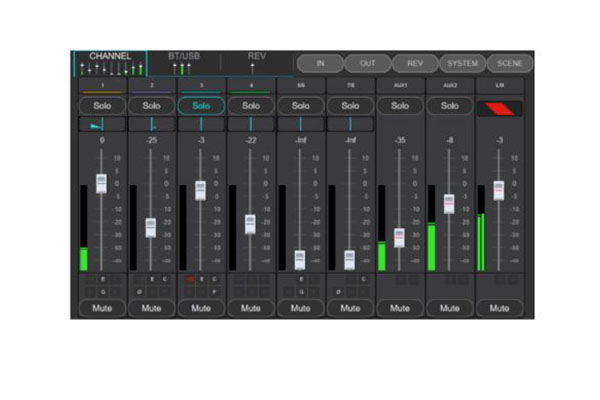This screenshot has width=600, height=400.
Task: Solo channel 4
Action: click(x=251, y=106)
